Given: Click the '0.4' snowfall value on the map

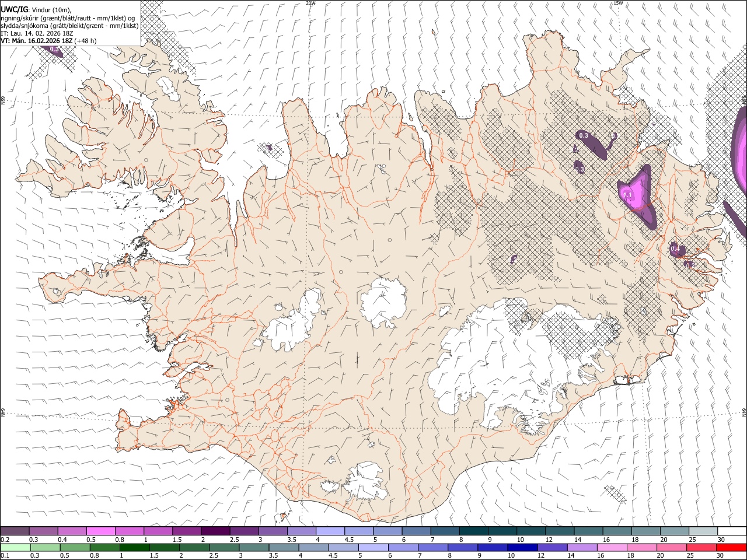Looking at the screenshot, I should [675, 249].
